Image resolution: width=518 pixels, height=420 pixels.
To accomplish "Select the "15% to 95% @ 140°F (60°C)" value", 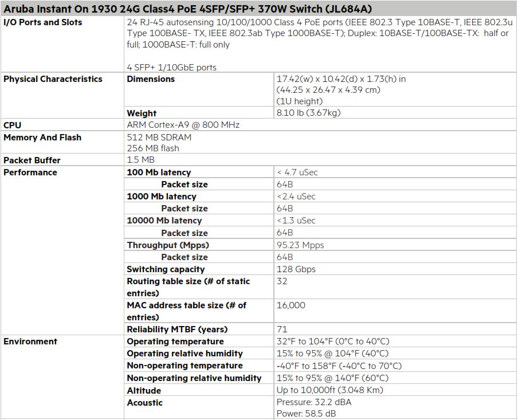I will pos(333,378).
